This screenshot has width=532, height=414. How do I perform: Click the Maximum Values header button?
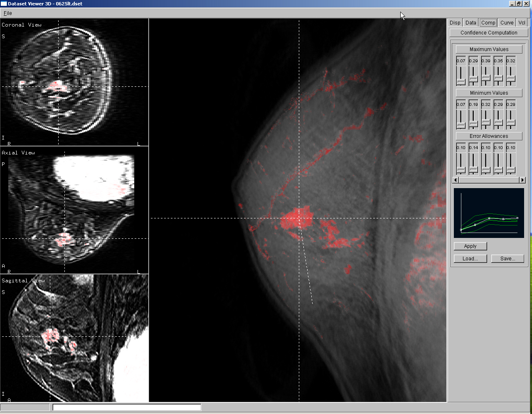pos(489,49)
